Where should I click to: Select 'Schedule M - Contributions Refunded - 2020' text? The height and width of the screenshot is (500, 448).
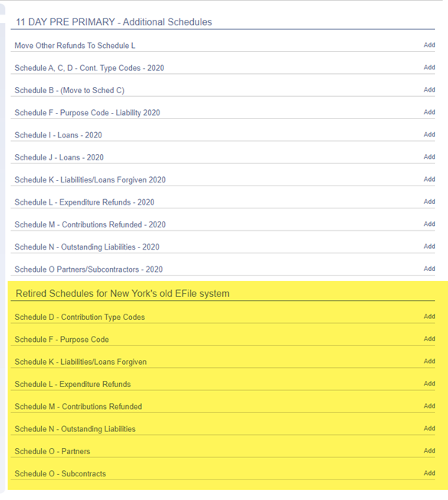click(x=90, y=224)
